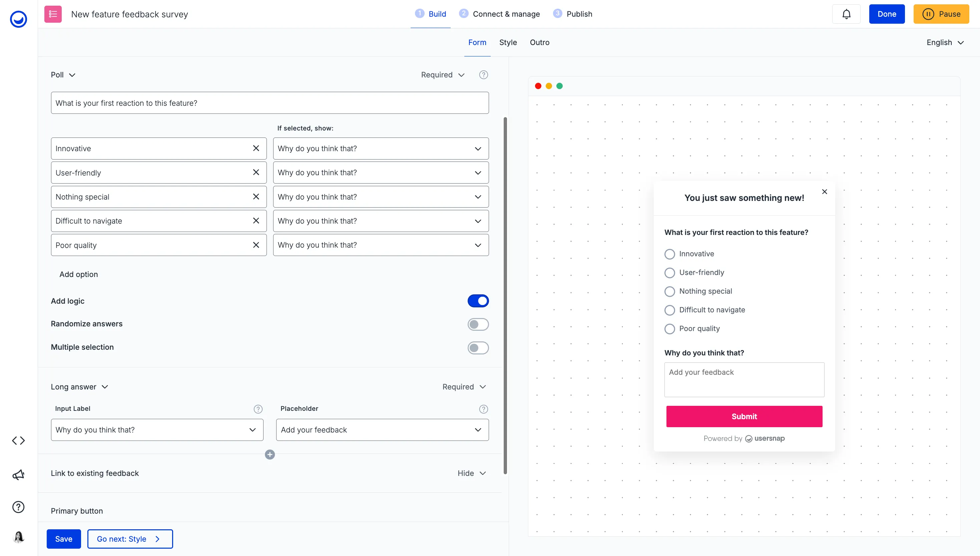980x556 pixels.
Task: Click the pink Submit button in preview
Action: pos(744,416)
